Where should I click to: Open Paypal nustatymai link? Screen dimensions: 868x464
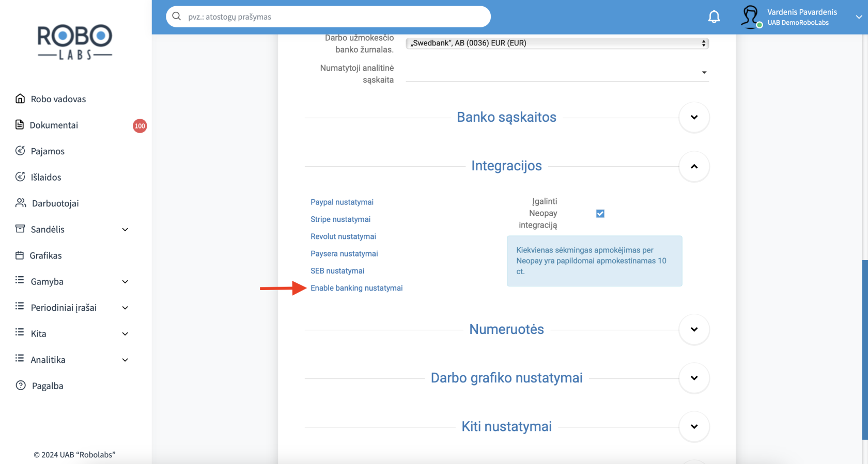tap(342, 202)
